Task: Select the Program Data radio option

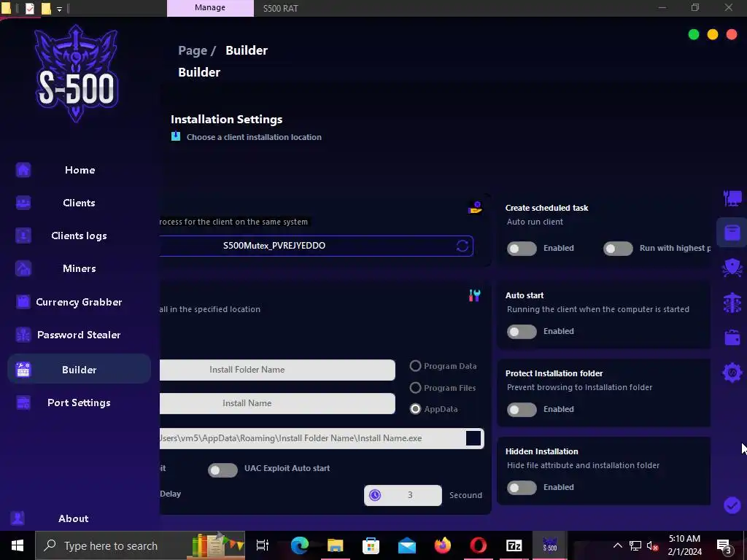Action: tap(443, 366)
